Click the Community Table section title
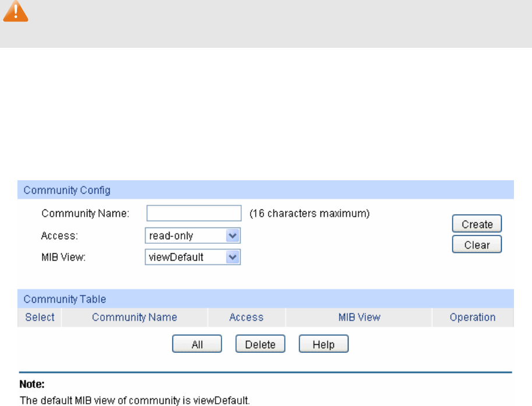The height and width of the screenshot is (406, 532). click(x=65, y=299)
